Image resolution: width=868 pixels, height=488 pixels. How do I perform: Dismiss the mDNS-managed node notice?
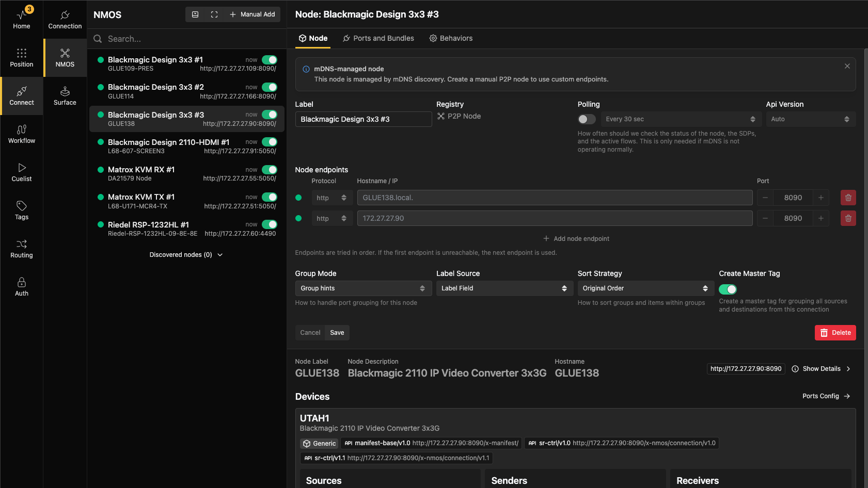pos(847,66)
